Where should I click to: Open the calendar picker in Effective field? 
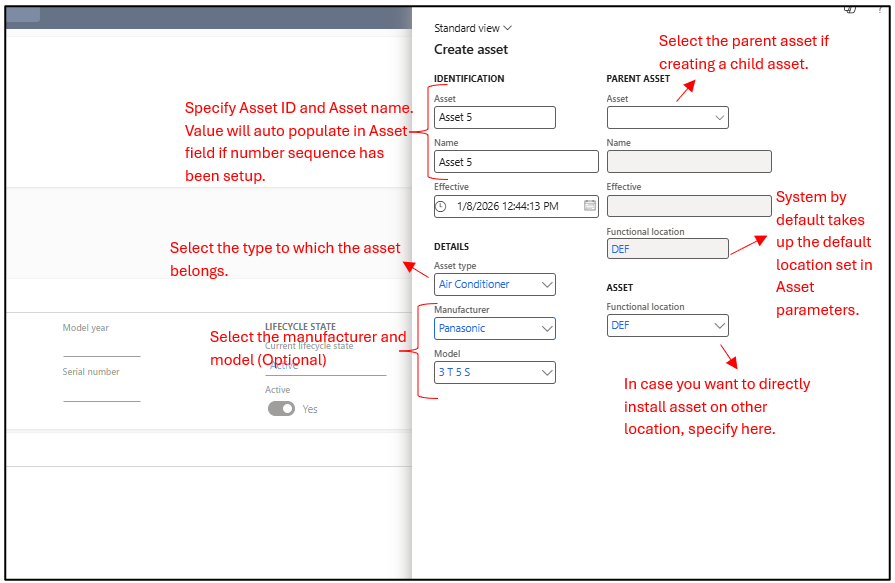pos(590,206)
